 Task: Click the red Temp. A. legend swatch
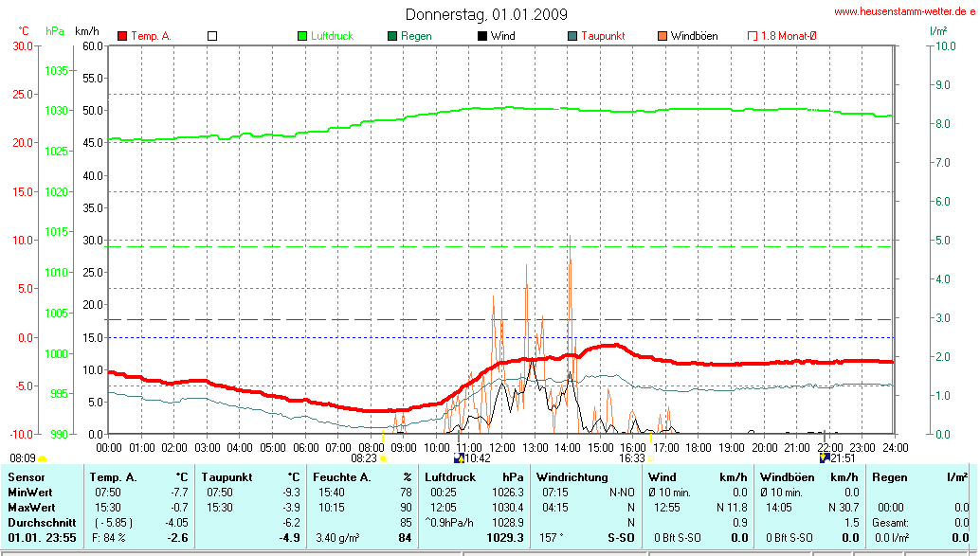122,36
